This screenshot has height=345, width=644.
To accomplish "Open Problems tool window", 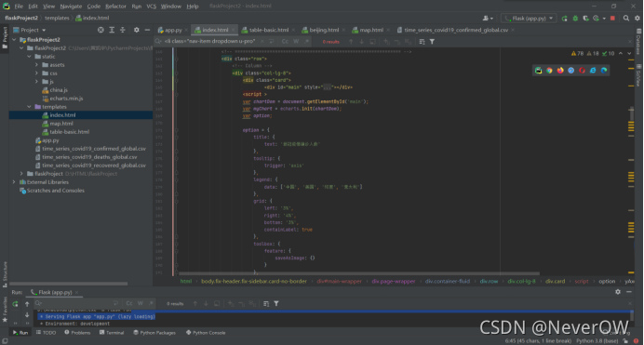I will [77, 333].
